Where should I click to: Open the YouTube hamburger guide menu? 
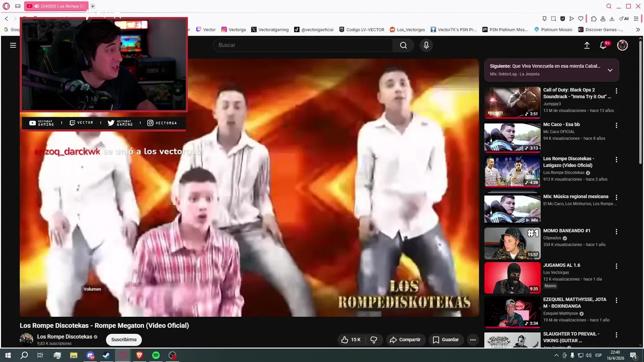tap(13, 45)
